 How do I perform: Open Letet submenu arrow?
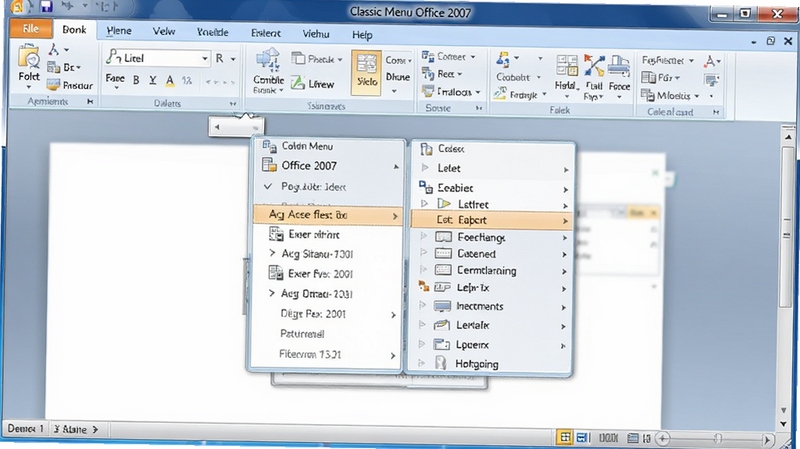(x=566, y=169)
